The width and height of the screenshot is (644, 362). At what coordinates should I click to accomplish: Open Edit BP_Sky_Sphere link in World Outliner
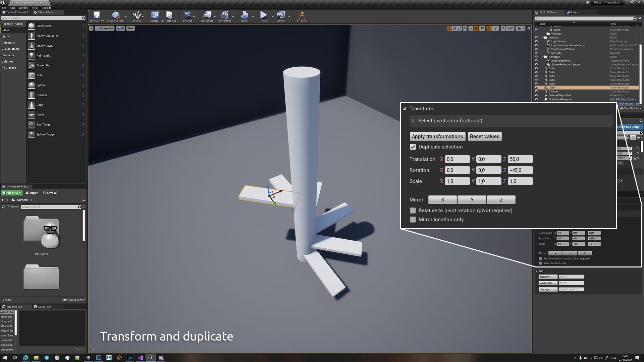[x=623, y=99]
